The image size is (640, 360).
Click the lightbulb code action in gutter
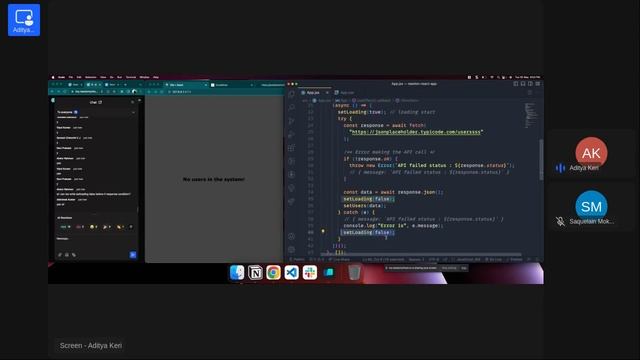323,231
